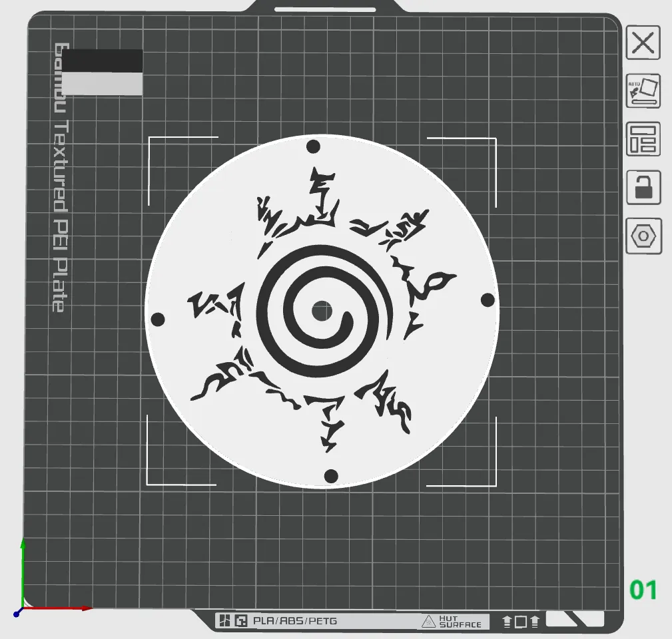Screen dimensions: 672x639
Task: Click the dark prime tower block
Action: tap(103, 61)
